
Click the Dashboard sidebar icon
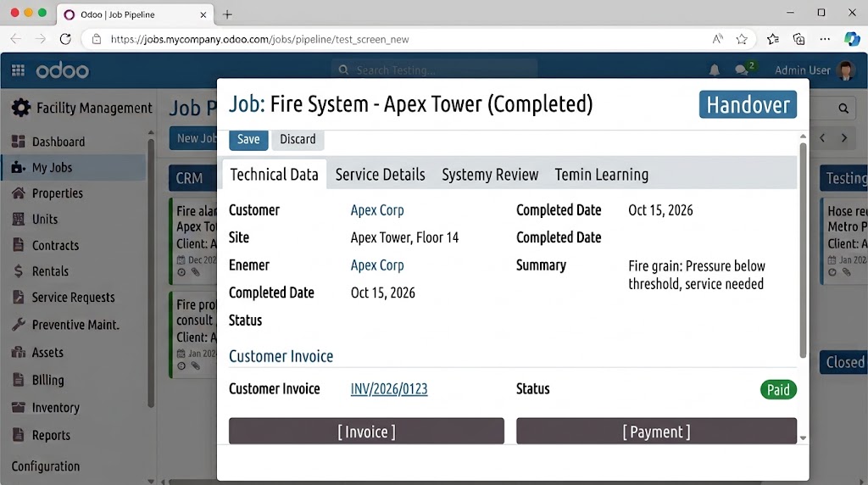point(19,142)
